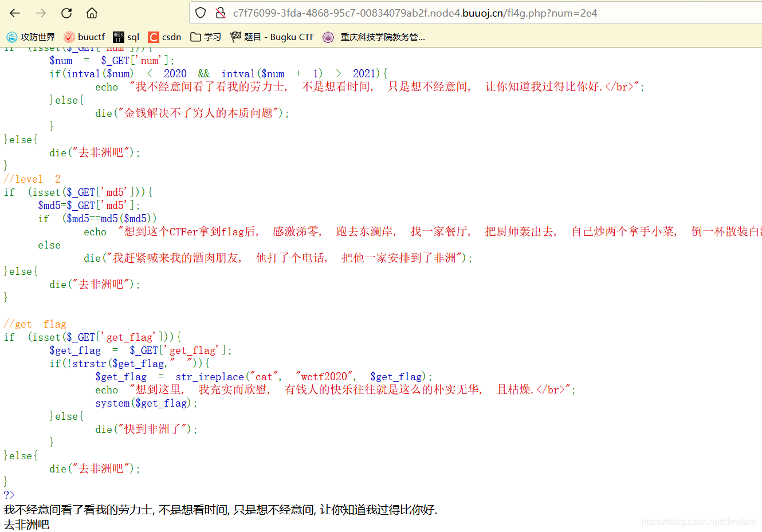Image resolution: width=762 pixels, height=532 pixels.
Task: Click the 'if ($md5==md5($md5))' line
Action: [x=97, y=219]
